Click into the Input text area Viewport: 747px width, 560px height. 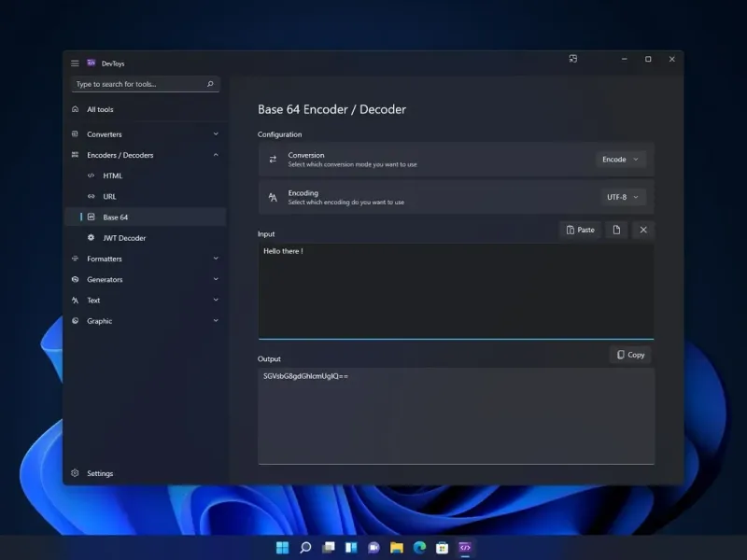(456, 291)
